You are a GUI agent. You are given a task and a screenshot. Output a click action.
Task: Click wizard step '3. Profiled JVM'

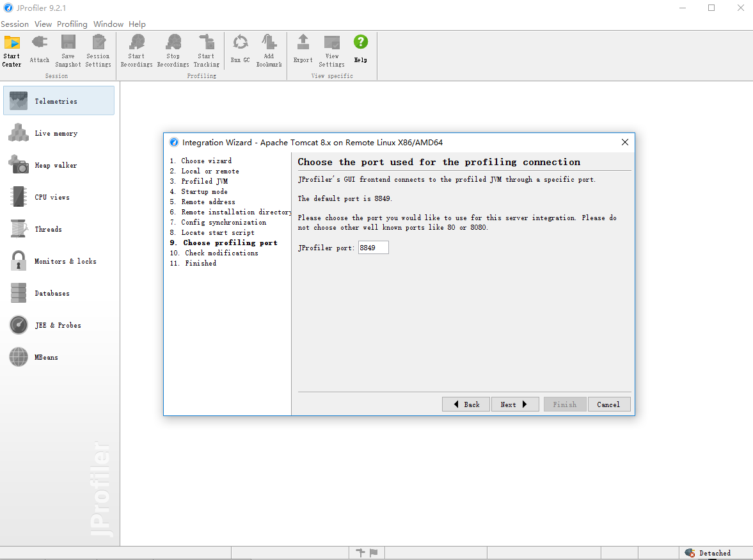[199, 181]
